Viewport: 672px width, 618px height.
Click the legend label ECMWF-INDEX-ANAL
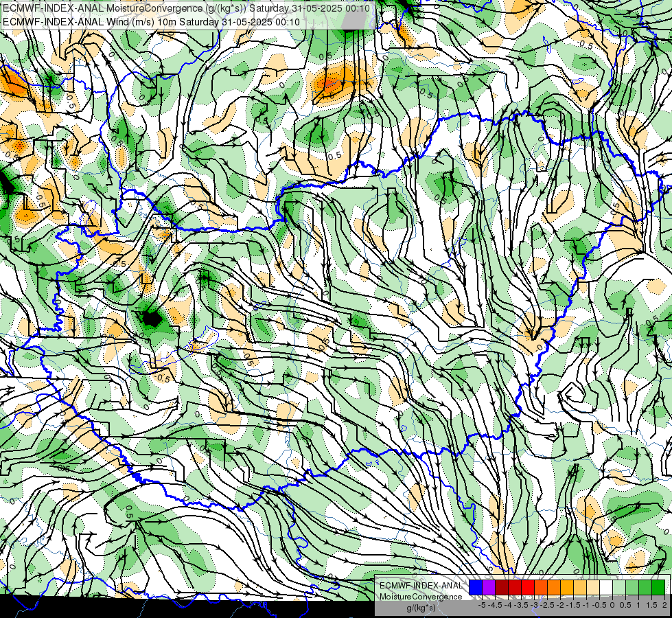click(421, 586)
